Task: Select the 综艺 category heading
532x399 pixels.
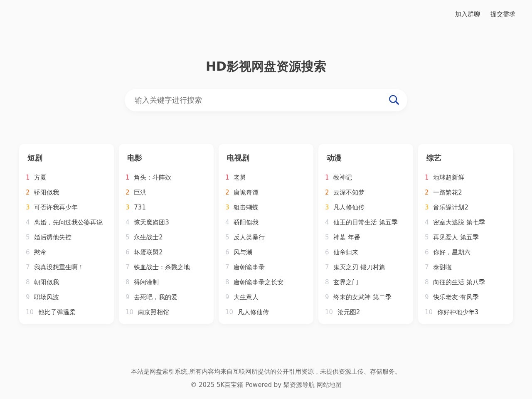Action: [433, 158]
